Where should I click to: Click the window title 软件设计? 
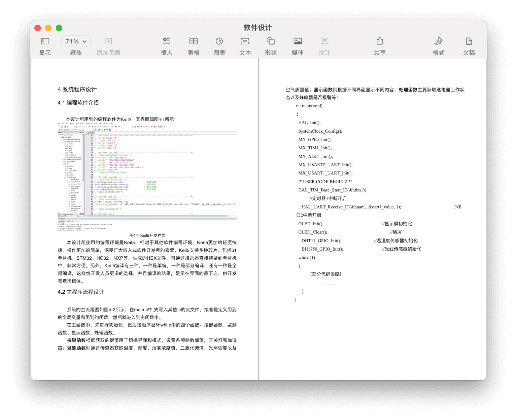click(257, 28)
